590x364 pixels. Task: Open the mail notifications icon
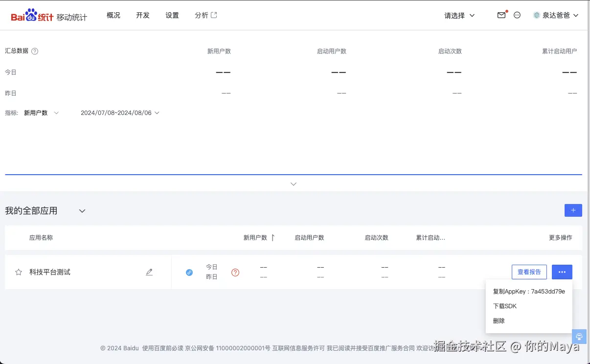point(501,15)
